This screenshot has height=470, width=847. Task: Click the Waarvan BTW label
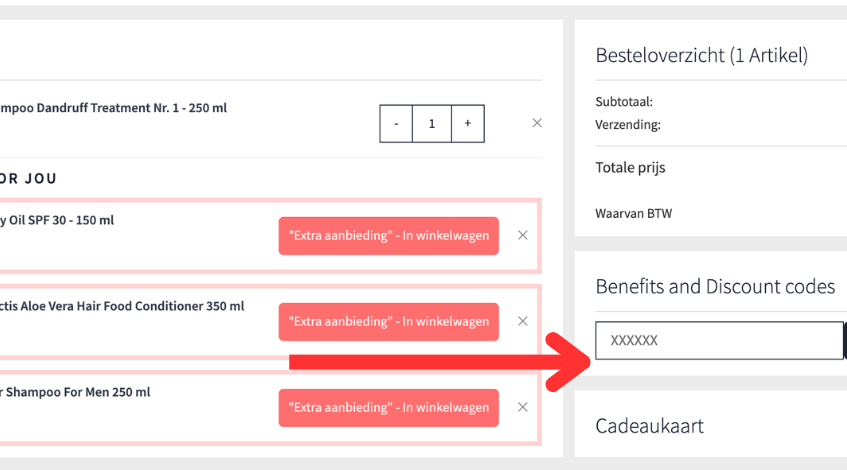[x=633, y=213]
